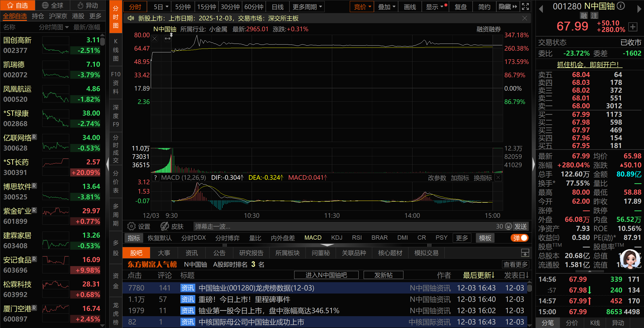Click the settings gear icon

[x=131, y=226]
